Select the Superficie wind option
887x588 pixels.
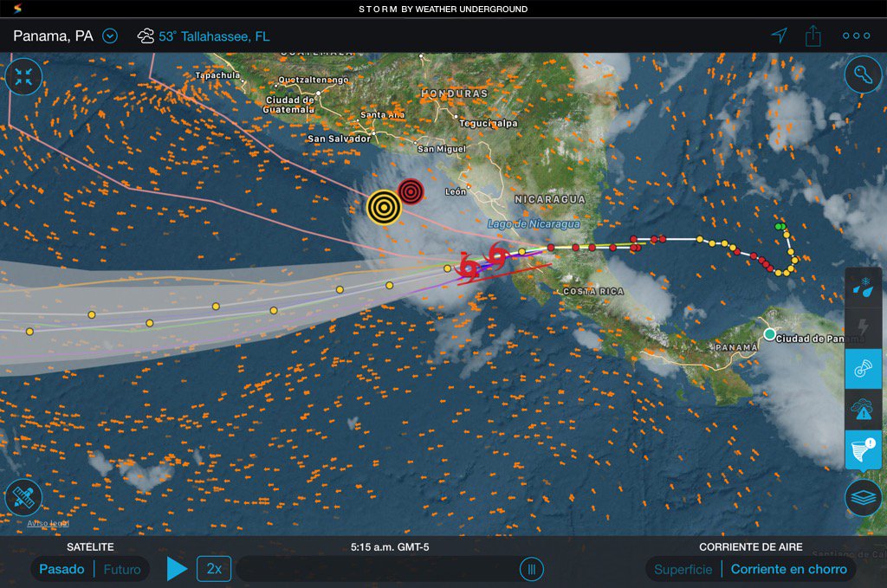click(x=683, y=569)
